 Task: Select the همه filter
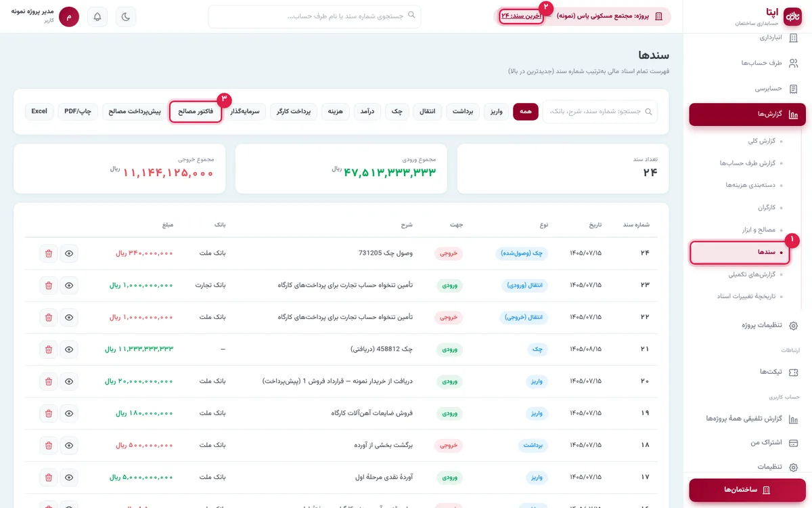(x=526, y=112)
